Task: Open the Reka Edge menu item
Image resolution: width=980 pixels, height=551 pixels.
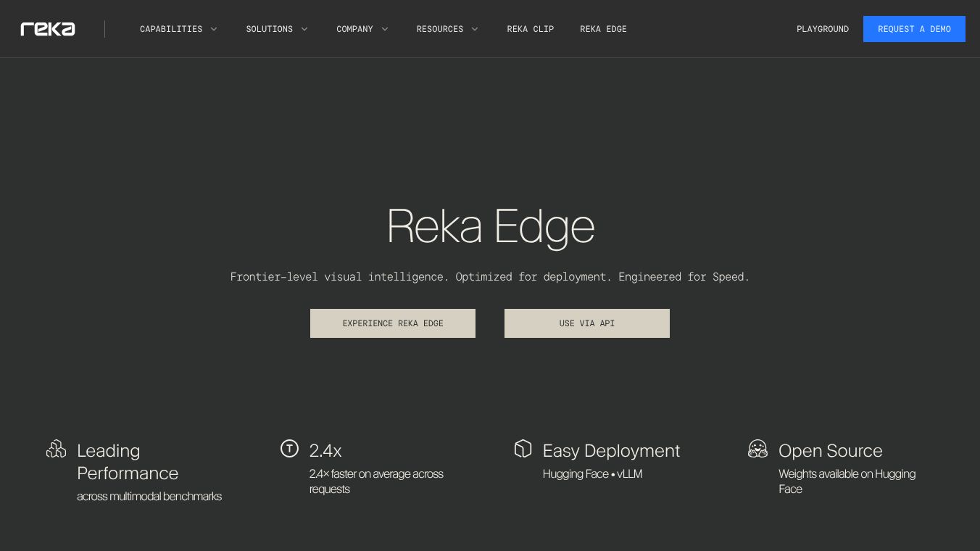Action: coord(603,29)
